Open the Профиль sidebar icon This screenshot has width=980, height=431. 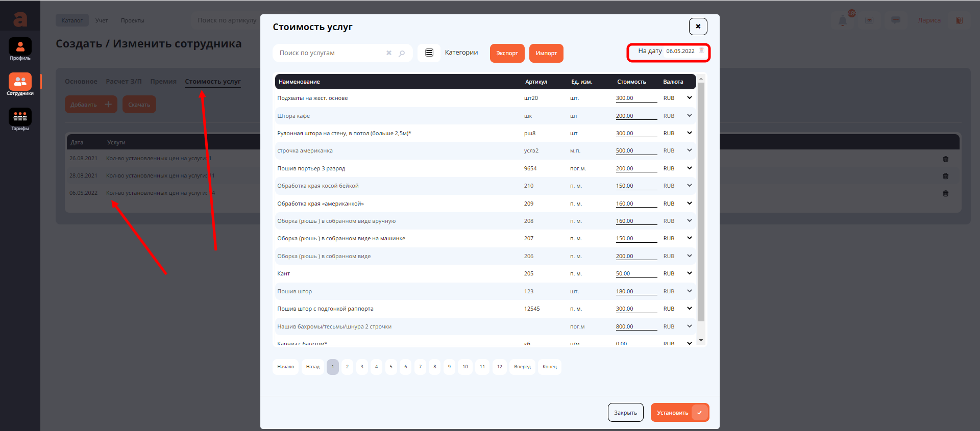[x=20, y=47]
